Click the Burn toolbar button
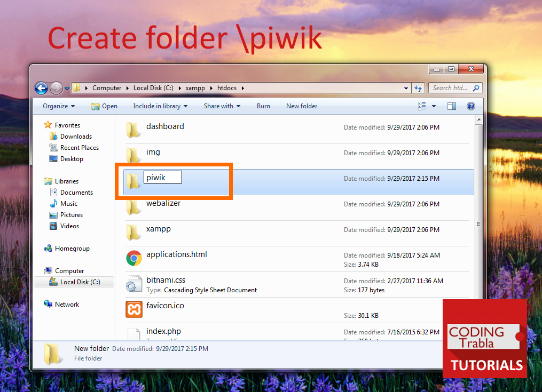Image resolution: width=542 pixels, height=392 pixels. coord(263,106)
